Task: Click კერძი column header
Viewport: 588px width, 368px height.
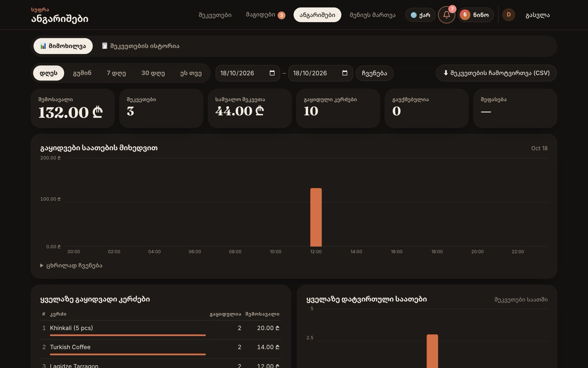Action: tap(58, 314)
